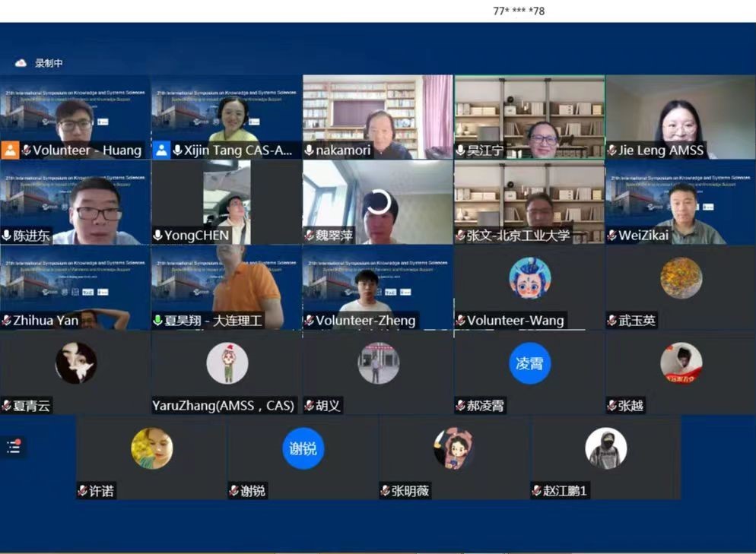Viewport: 756px width, 554px height.
Task: Open the list menu icon with red dot
Action: [13, 447]
